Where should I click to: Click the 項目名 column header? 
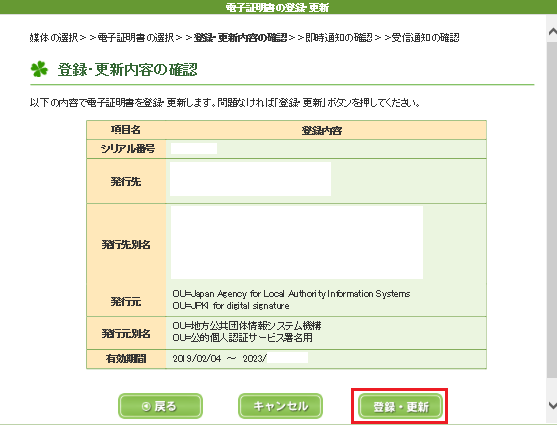point(126,130)
